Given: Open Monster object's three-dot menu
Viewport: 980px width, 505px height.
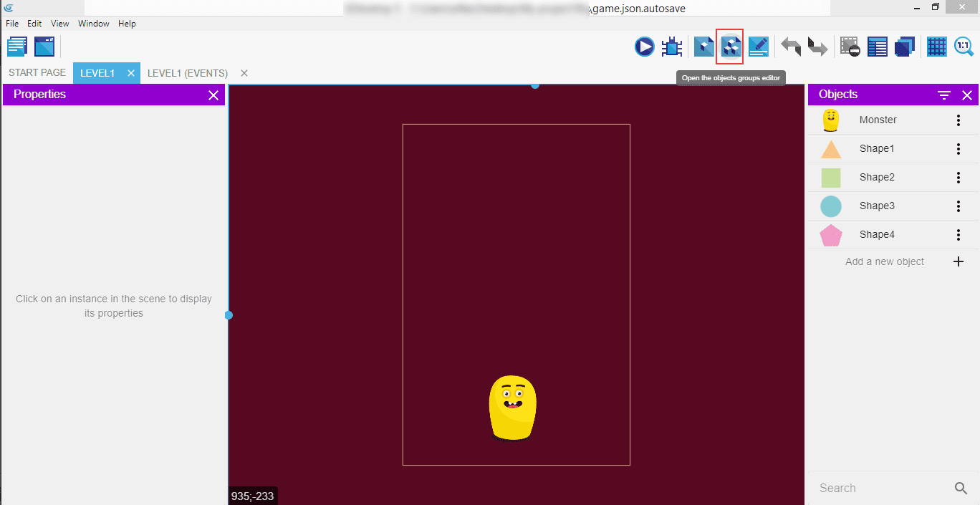Looking at the screenshot, I should click(959, 120).
